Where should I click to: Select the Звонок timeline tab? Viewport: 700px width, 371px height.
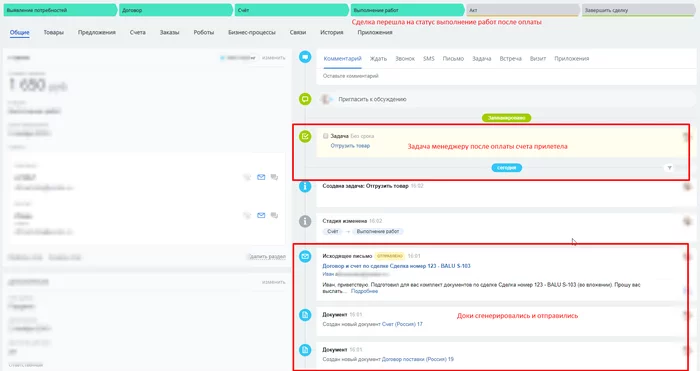click(x=405, y=58)
